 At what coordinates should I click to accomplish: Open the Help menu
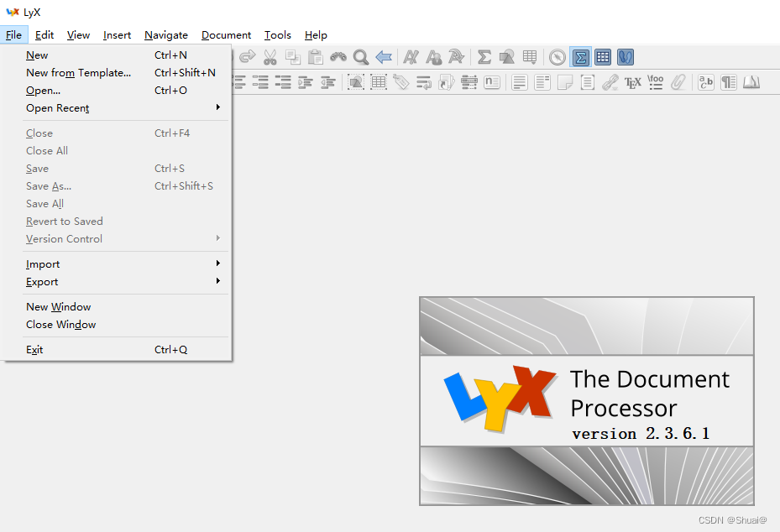316,34
